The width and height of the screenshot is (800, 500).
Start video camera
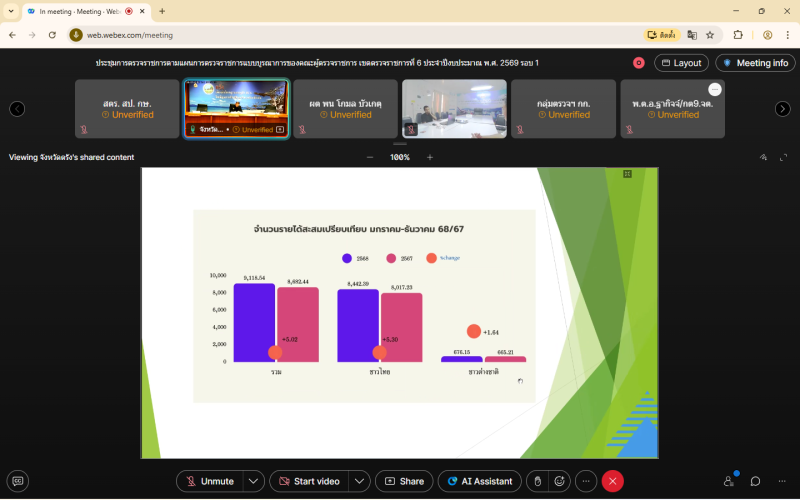coord(307,481)
